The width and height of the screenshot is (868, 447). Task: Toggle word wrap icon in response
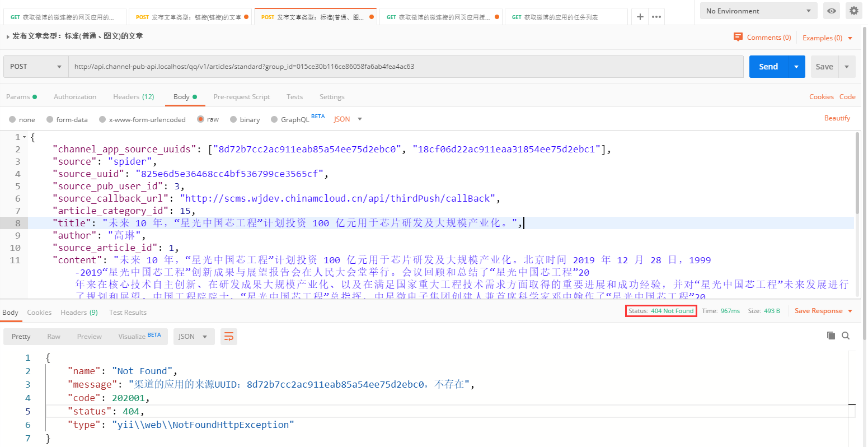click(x=228, y=337)
